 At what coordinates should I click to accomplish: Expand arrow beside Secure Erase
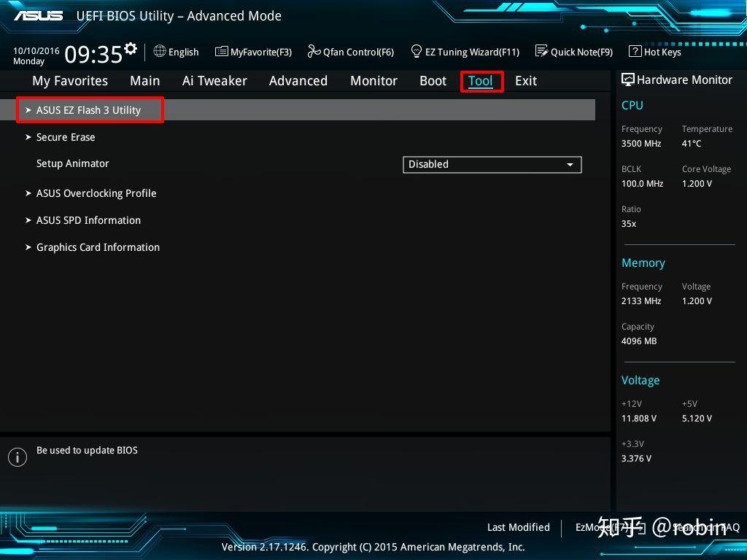tap(28, 137)
